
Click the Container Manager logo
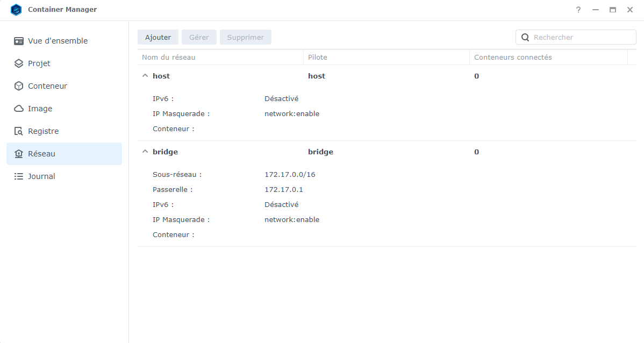click(x=16, y=9)
